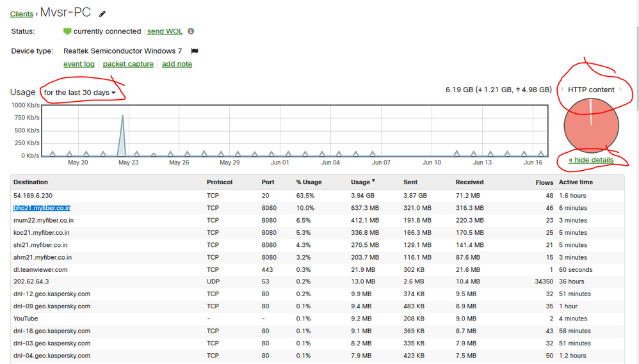This screenshot has width=639, height=364.
Task: Open the 'for the last 30 days' dropdown
Action: [80, 93]
